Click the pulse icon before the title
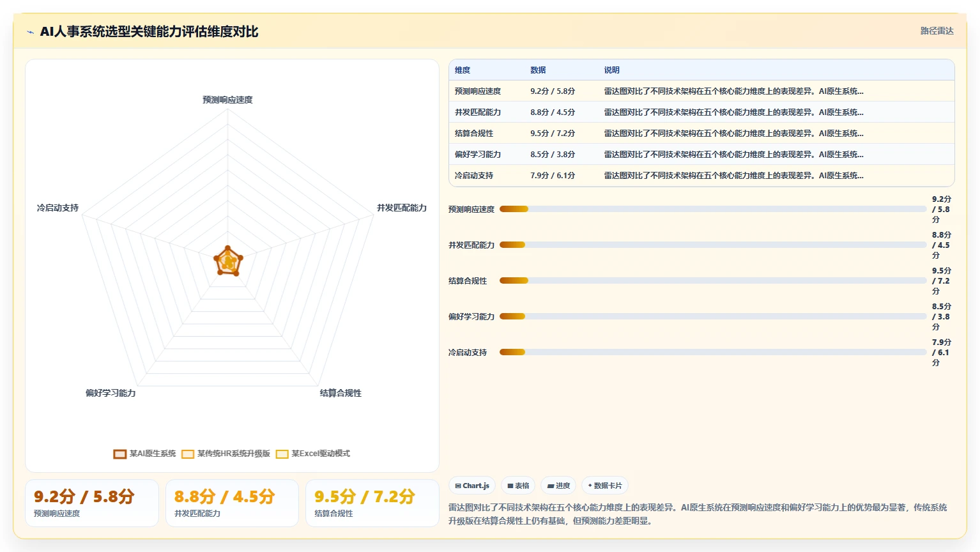This screenshot has width=980, height=552. [30, 32]
